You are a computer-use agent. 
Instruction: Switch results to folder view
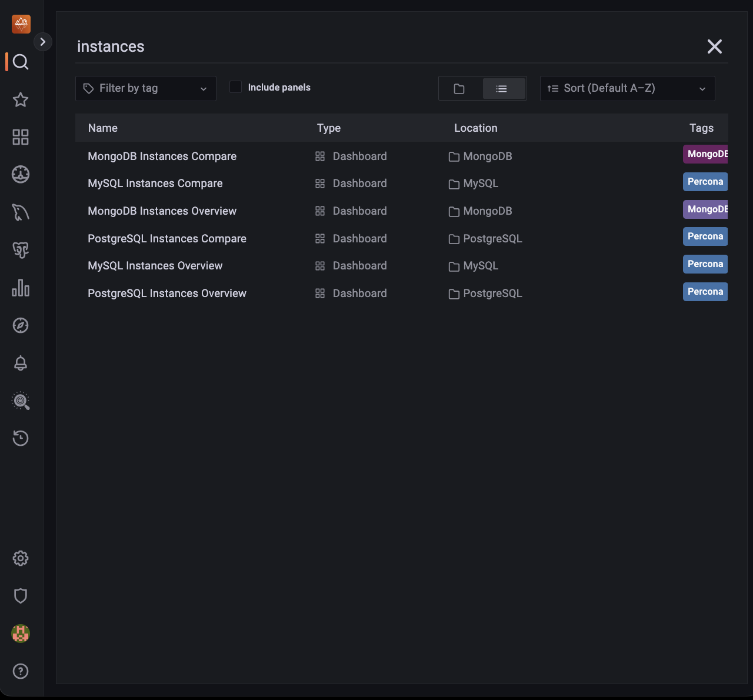point(460,88)
